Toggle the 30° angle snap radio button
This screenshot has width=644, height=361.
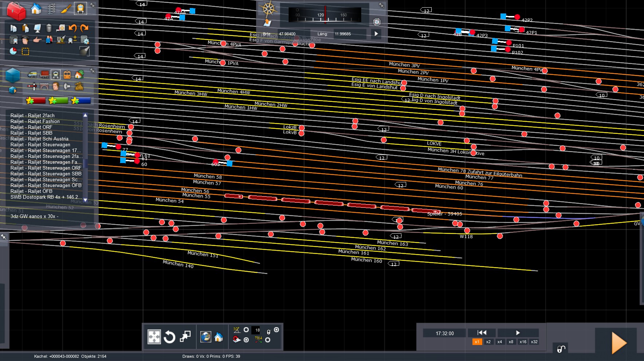[246, 330]
